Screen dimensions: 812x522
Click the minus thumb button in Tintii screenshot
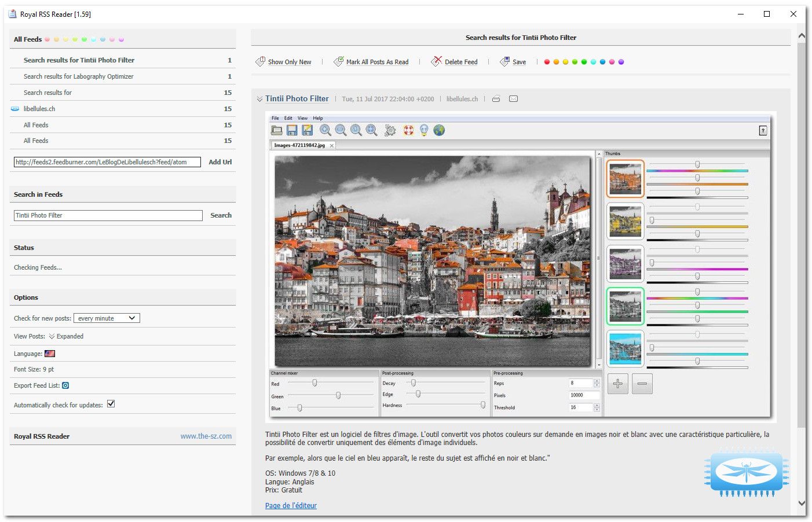642,384
